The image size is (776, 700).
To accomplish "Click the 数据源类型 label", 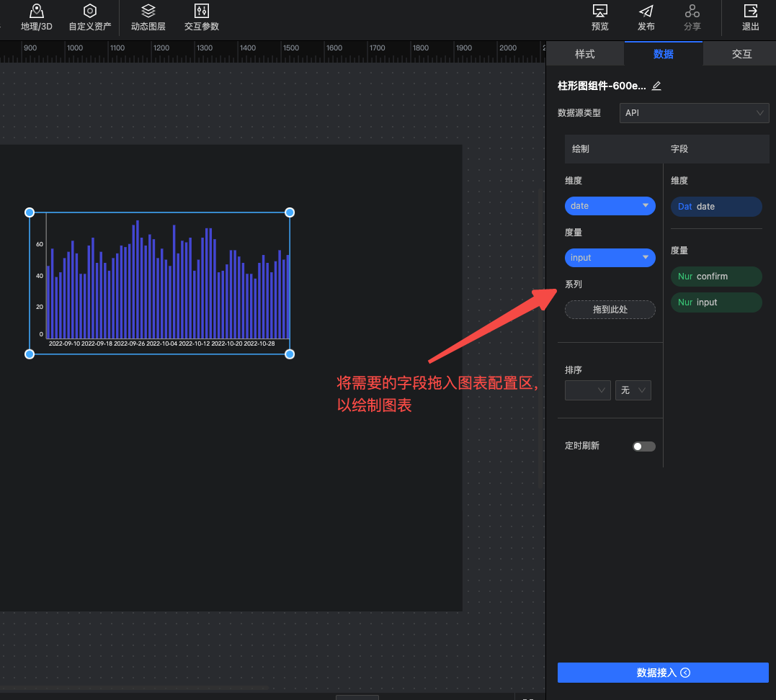I will (x=579, y=113).
